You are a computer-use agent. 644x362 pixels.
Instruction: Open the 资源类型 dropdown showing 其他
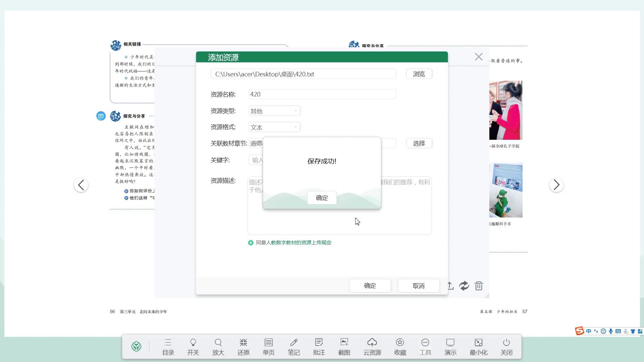point(274,111)
